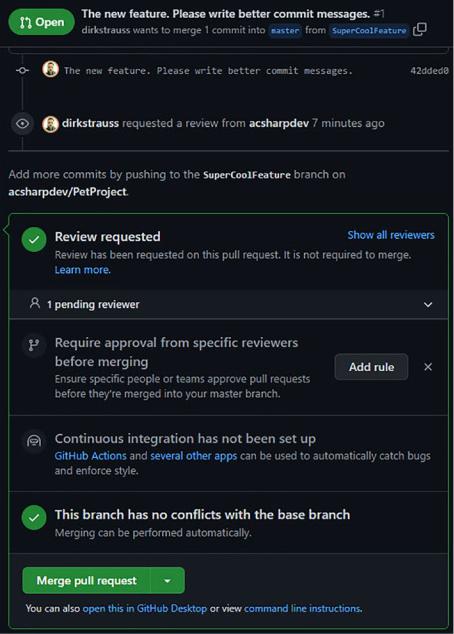View command line instructions link

click(303, 608)
